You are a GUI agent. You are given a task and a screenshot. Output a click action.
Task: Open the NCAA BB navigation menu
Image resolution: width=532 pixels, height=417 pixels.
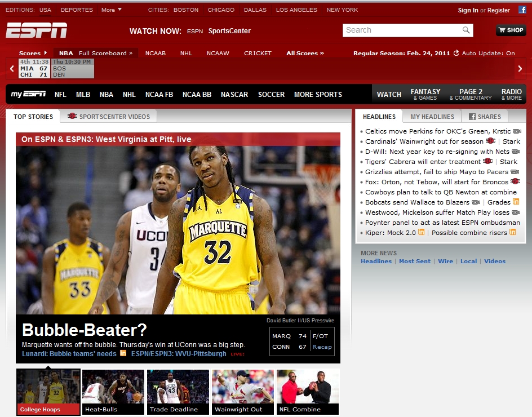click(x=197, y=94)
